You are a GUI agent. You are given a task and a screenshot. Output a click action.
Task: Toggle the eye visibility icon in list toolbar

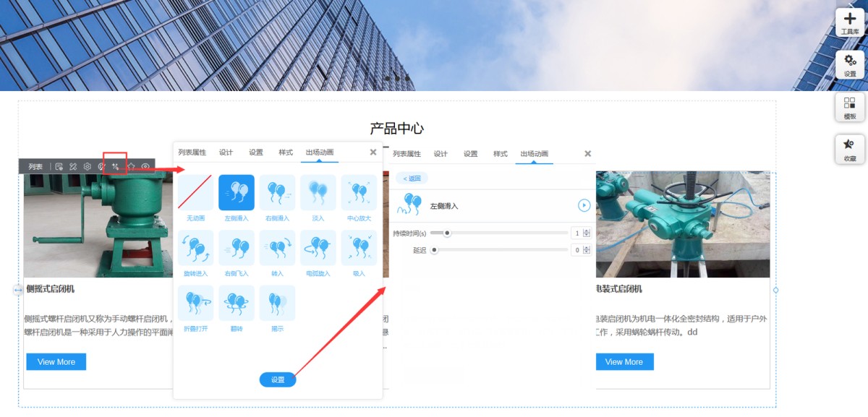point(145,166)
